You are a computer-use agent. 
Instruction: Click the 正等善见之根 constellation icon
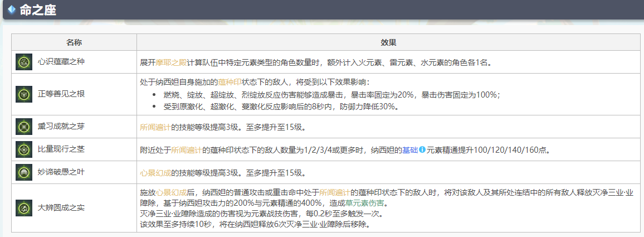(24, 94)
